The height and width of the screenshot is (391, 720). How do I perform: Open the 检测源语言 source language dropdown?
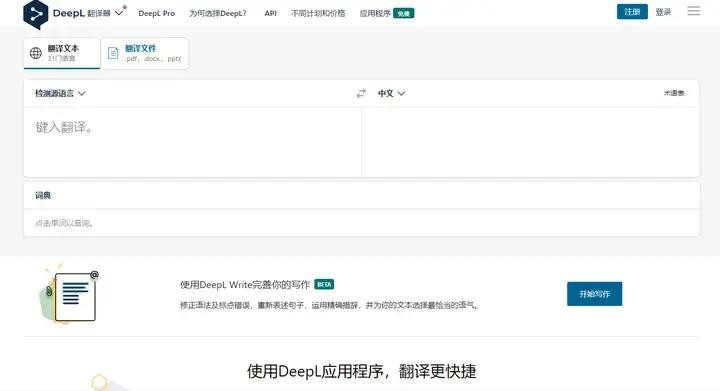(60, 93)
